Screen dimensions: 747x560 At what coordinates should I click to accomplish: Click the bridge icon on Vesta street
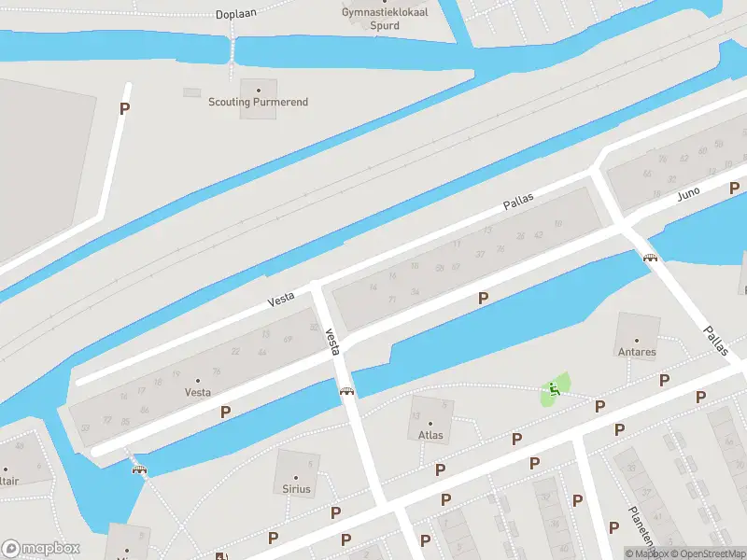tap(346, 391)
